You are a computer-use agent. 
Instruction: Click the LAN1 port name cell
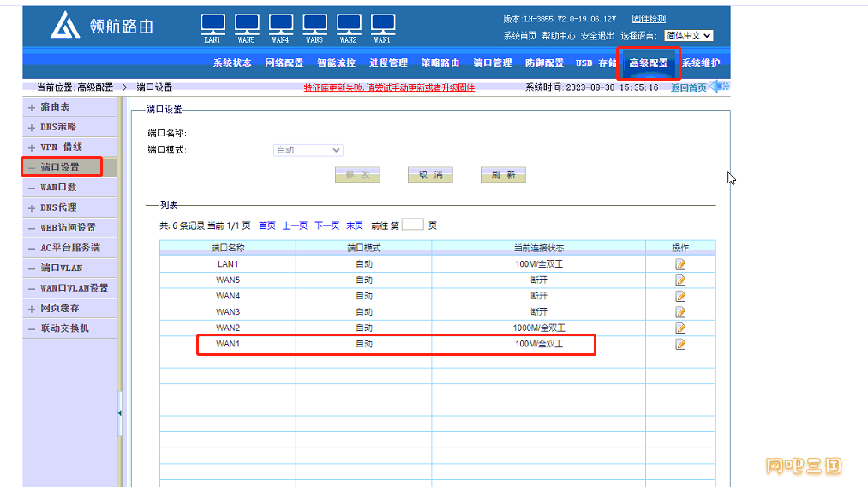228,264
